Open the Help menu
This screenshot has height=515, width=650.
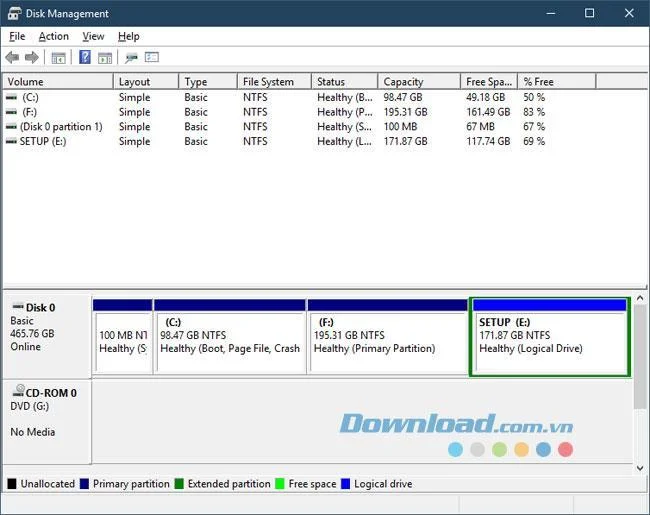(x=129, y=36)
